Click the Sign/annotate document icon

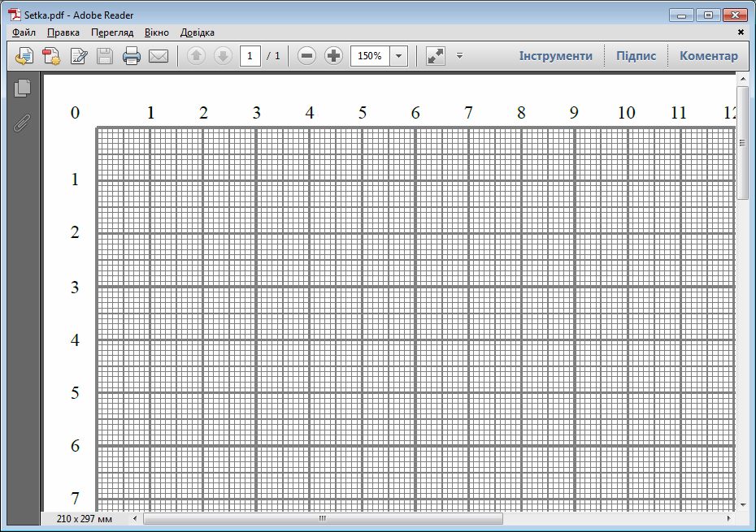tap(79, 56)
